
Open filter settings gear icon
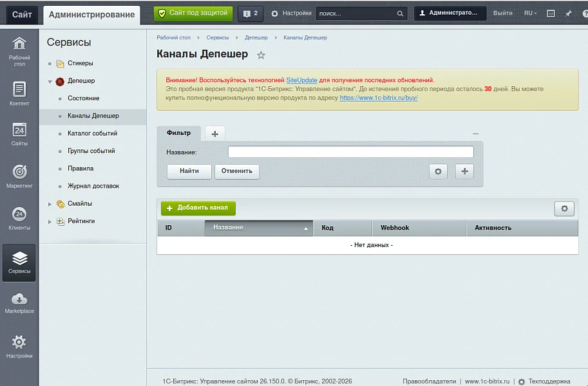(x=438, y=171)
